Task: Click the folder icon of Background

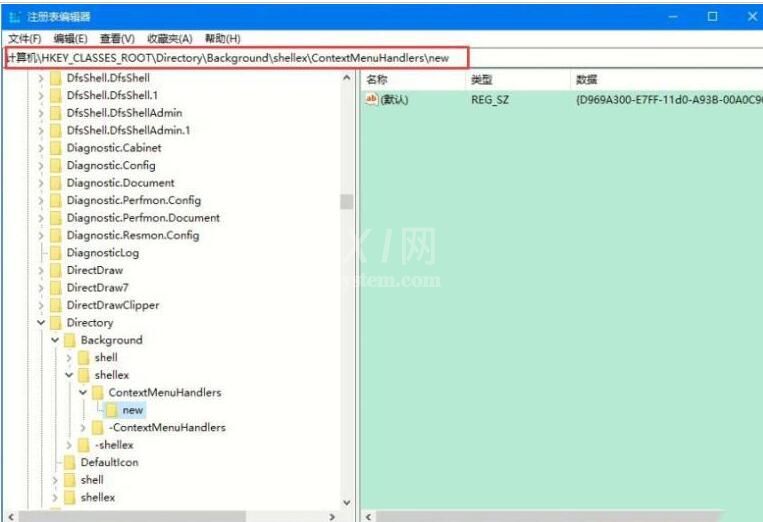Action: (70, 340)
